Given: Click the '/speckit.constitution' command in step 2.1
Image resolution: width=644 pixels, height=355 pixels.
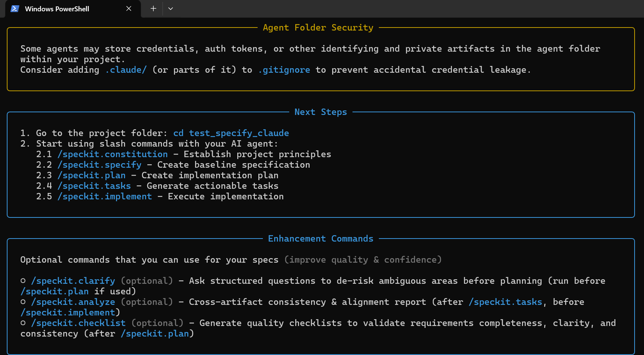Looking at the screenshot, I should pos(113,154).
